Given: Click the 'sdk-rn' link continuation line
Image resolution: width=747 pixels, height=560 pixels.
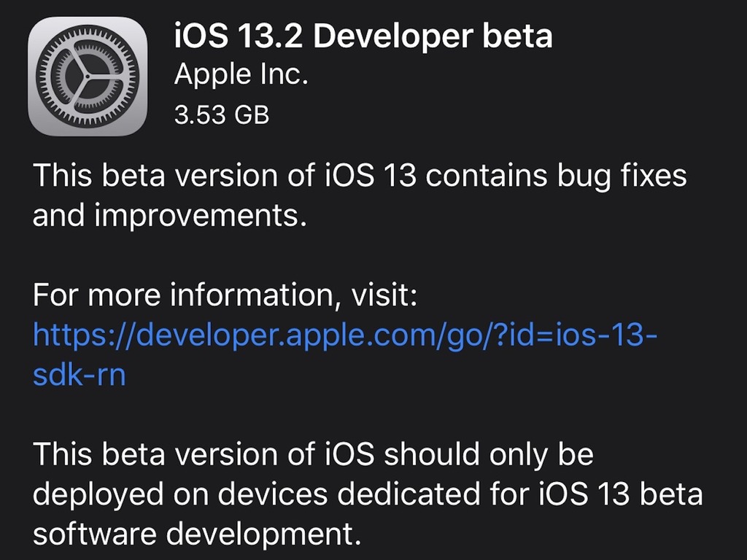Looking at the screenshot, I should [79, 375].
